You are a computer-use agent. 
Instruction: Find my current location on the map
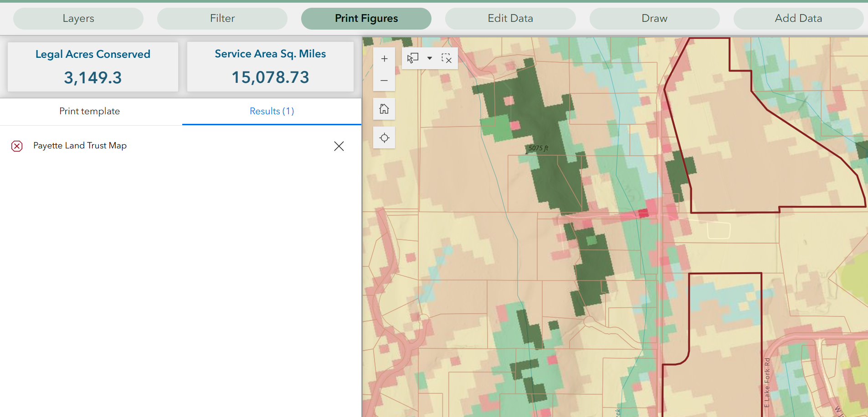(384, 137)
